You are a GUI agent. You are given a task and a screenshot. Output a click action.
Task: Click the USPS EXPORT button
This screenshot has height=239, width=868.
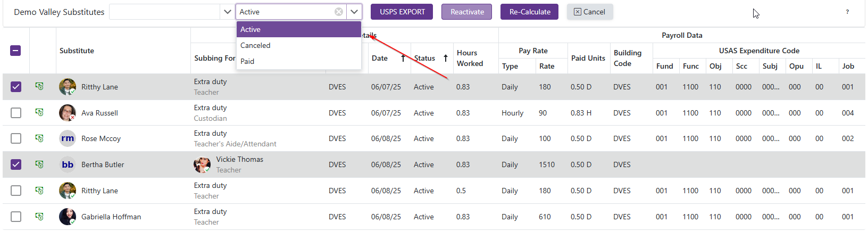pyautogui.click(x=402, y=12)
